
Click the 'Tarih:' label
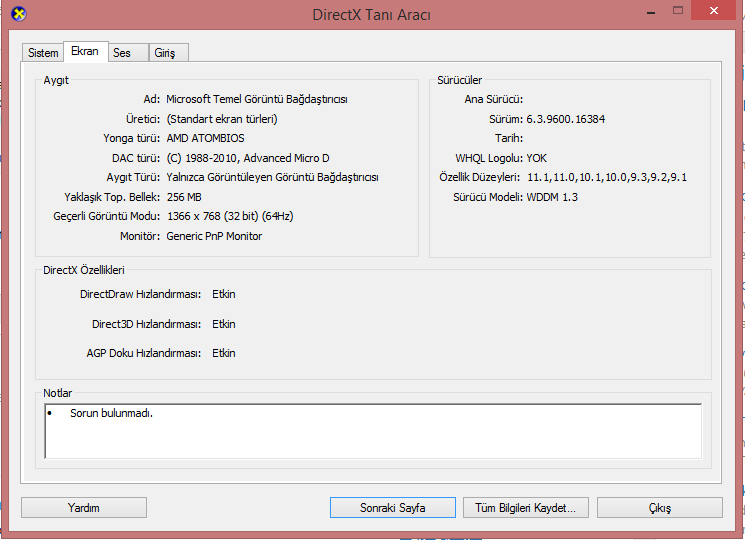509,138
